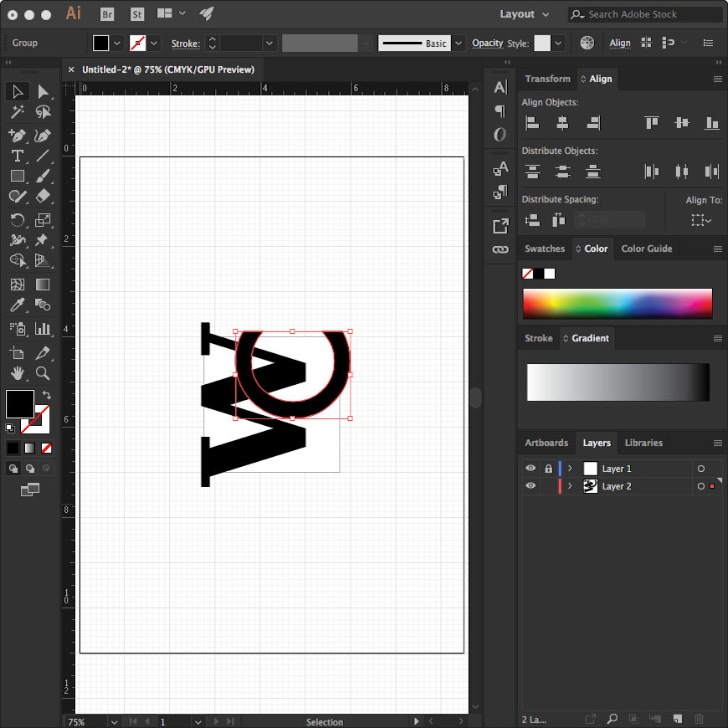Viewport: 728px width, 728px height.
Task: Select the Type tool
Action: 17,156
